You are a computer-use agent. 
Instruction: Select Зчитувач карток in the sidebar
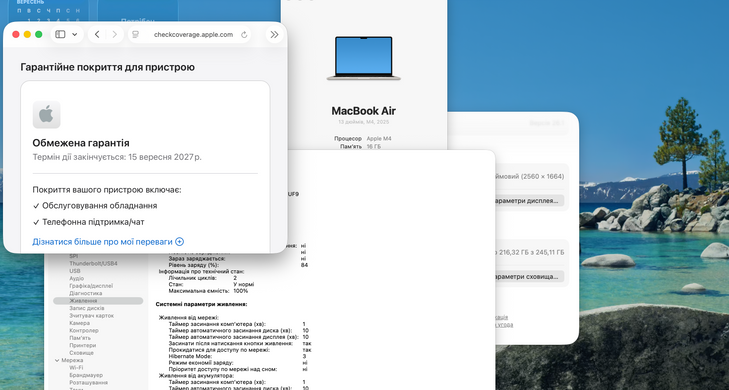(x=91, y=316)
